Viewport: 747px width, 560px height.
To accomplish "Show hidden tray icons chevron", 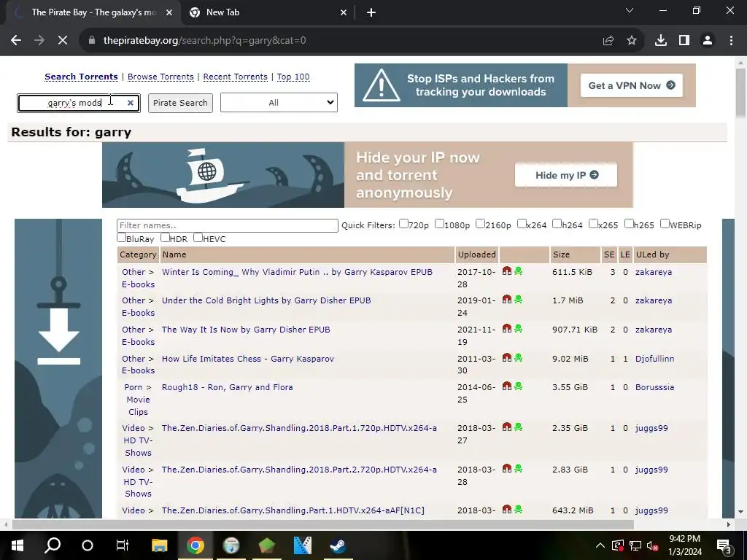I will [x=600, y=545].
